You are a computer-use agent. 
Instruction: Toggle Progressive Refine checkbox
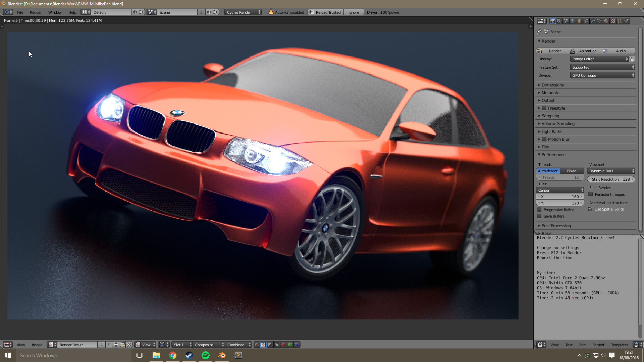539,209
